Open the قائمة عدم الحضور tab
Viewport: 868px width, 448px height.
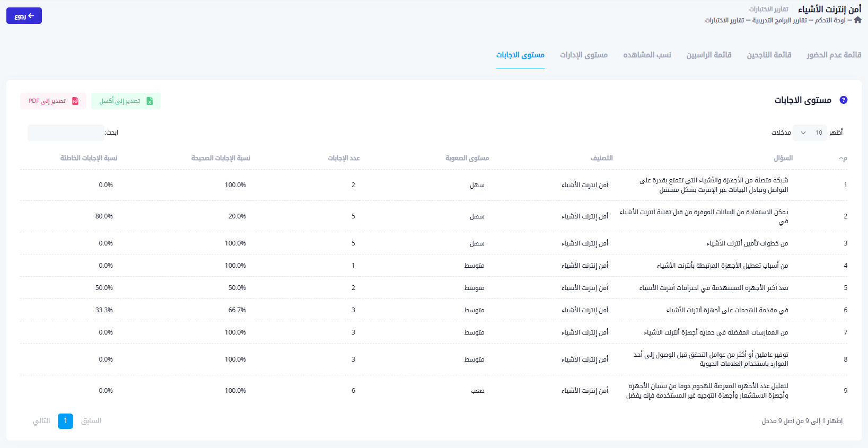click(834, 55)
